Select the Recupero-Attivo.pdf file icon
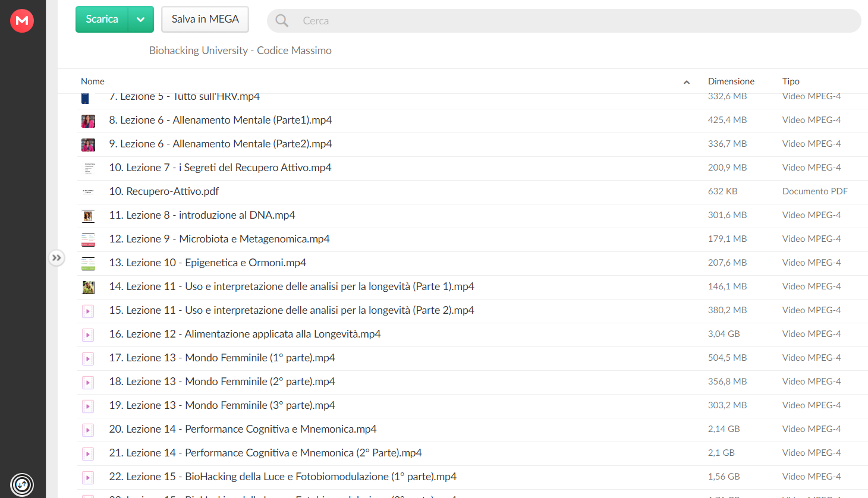This screenshot has width=868, height=498. 88,191
